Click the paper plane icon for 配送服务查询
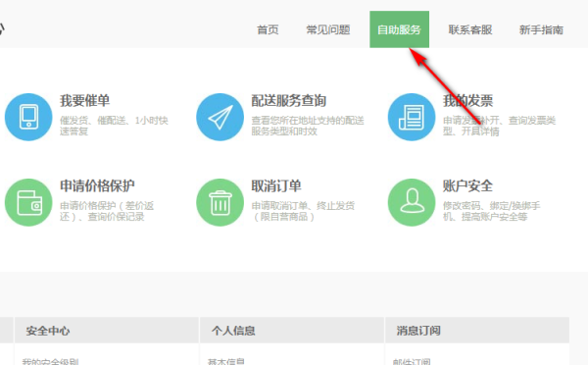This screenshot has width=588, height=365. point(220,117)
